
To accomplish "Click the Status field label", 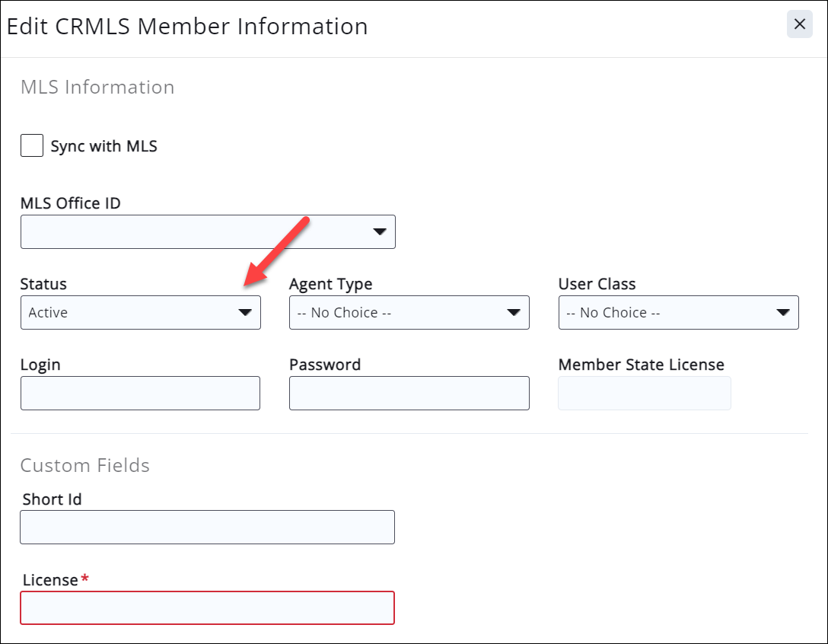I will 43,284.
